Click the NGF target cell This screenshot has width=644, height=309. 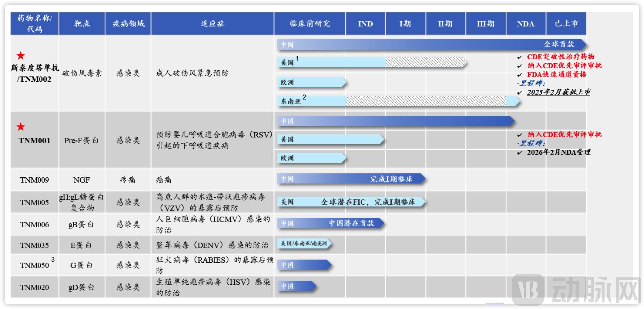(x=82, y=180)
